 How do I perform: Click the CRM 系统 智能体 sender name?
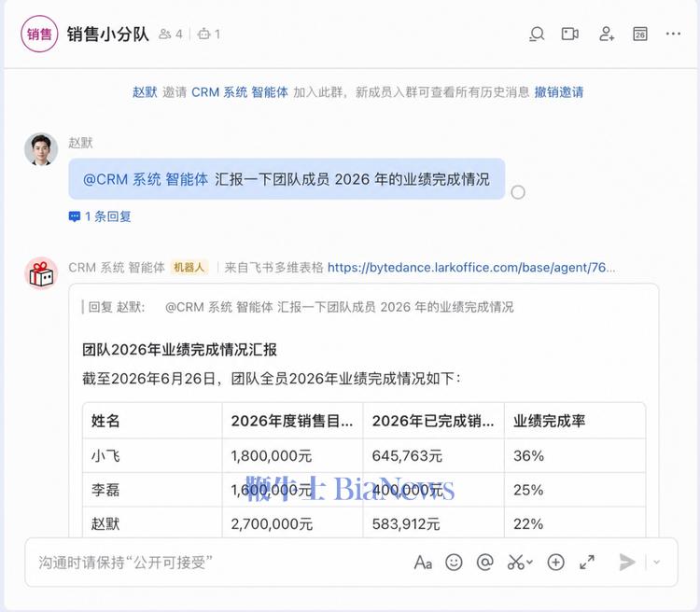(x=117, y=268)
